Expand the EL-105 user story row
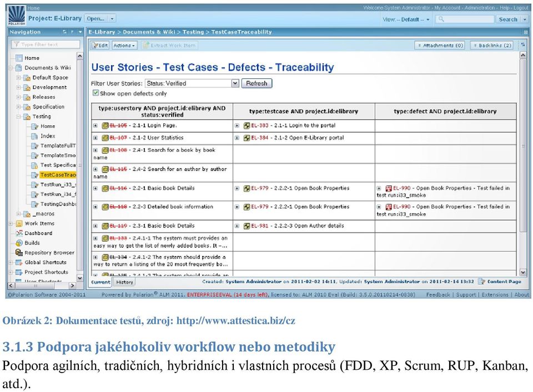Viewport: 533px width, 392px height. pyautogui.click(x=95, y=125)
